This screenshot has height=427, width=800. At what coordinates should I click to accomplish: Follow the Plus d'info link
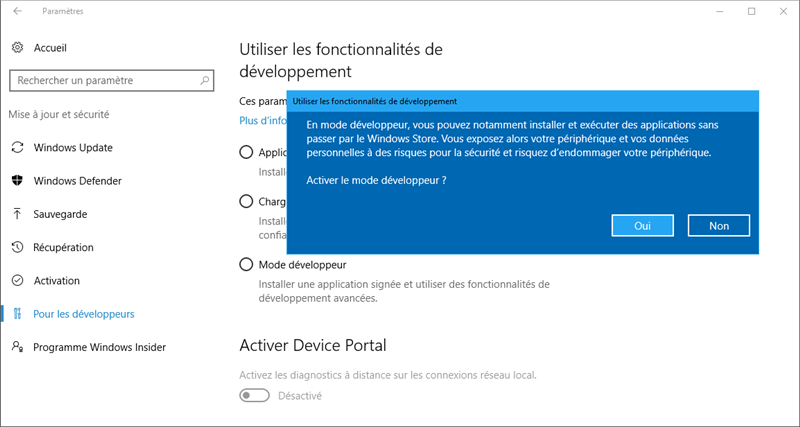263,121
